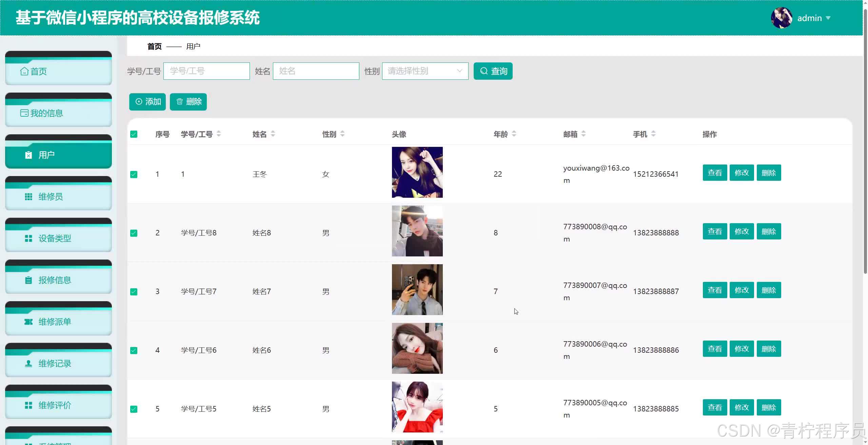Screen dimensions: 868x445
Task: Click the card icon beside 我的信息
Action: pyautogui.click(x=24, y=113)
